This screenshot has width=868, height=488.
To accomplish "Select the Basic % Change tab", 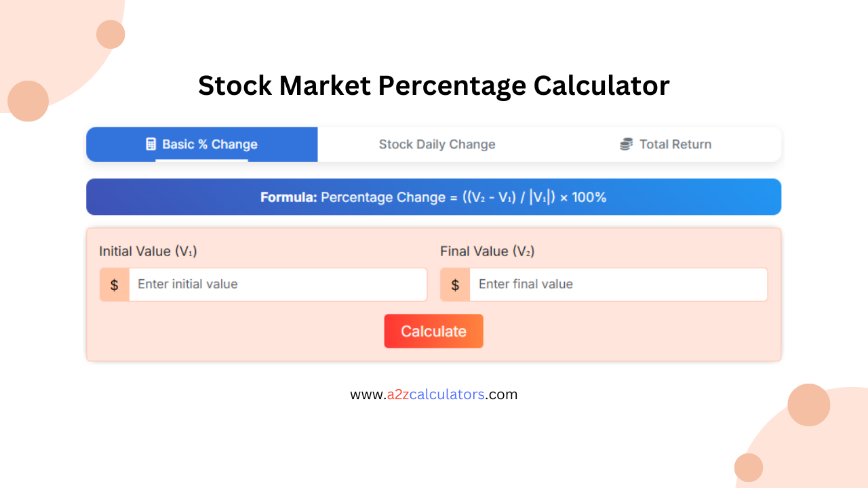I will point(201,144).
